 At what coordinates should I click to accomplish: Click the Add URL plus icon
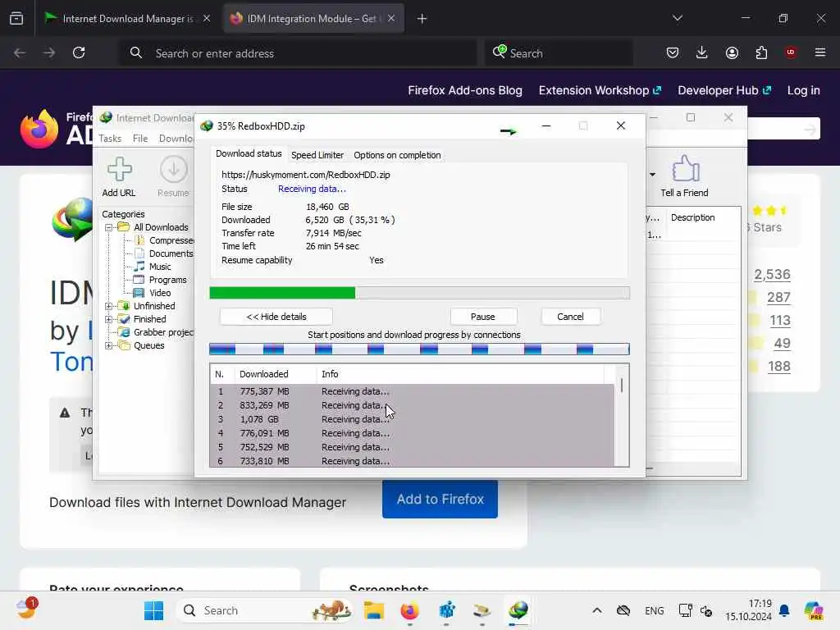[x=119, y=169]
